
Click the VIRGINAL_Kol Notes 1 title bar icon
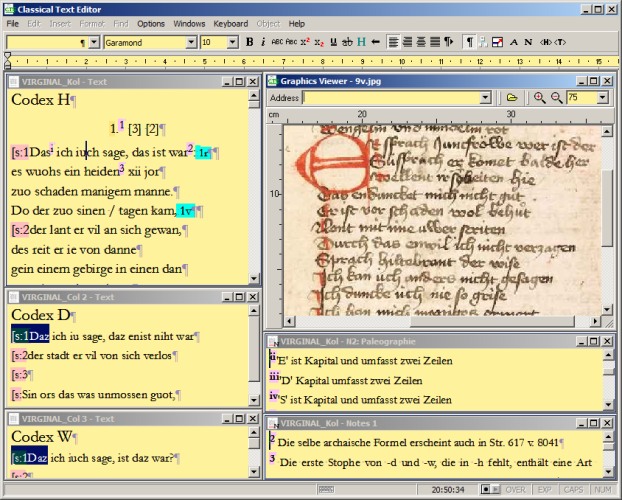(273, 423)
